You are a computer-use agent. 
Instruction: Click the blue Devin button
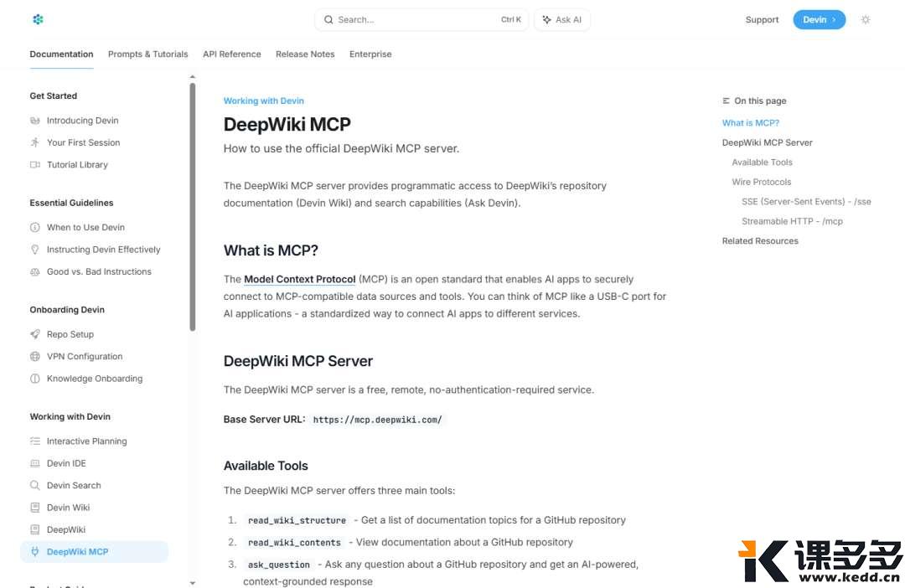click(x=819, y=19)
